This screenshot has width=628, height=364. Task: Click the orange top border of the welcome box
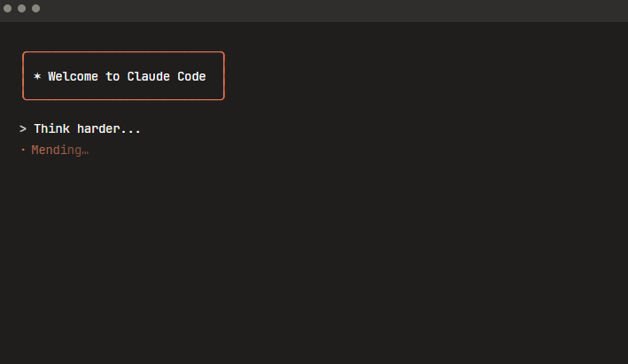[x=124, y=52]
